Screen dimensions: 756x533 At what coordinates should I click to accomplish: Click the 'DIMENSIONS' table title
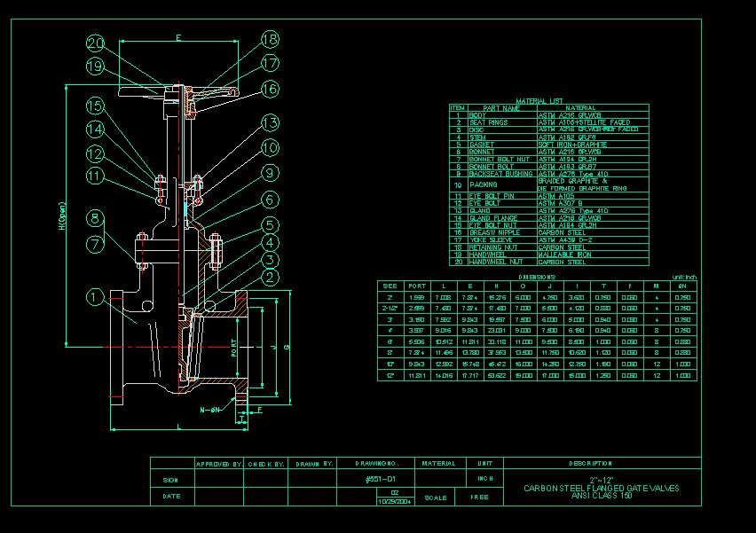tap(537, 277)
